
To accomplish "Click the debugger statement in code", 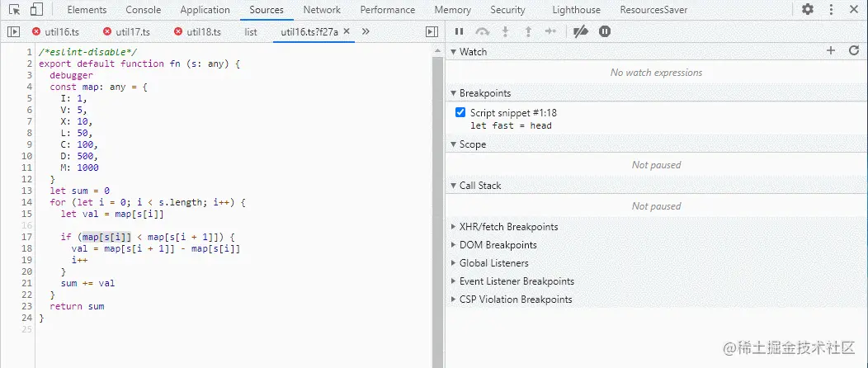I will point(72,75).
